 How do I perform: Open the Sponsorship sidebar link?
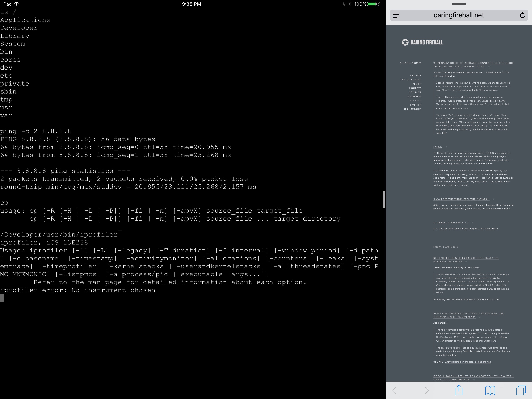click(x=412, y=109)
